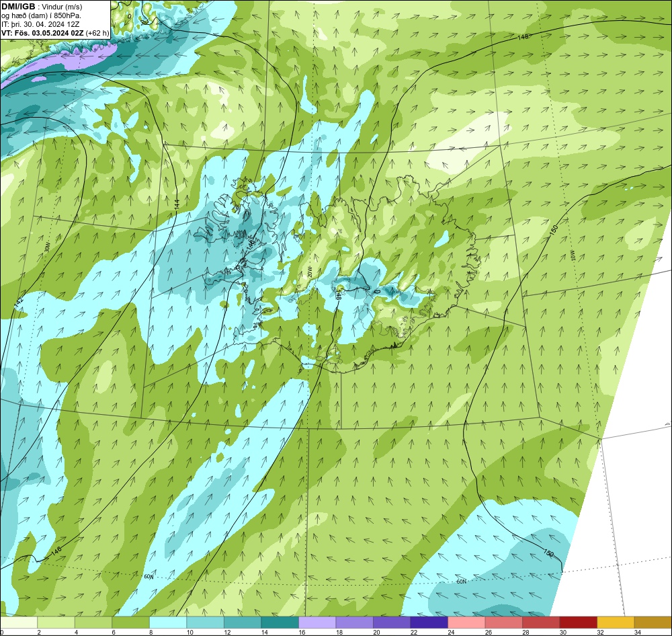Click the '20W' longitude label over Iceland
This screenshot has width=672, height=636.
[x=309, y=272]
